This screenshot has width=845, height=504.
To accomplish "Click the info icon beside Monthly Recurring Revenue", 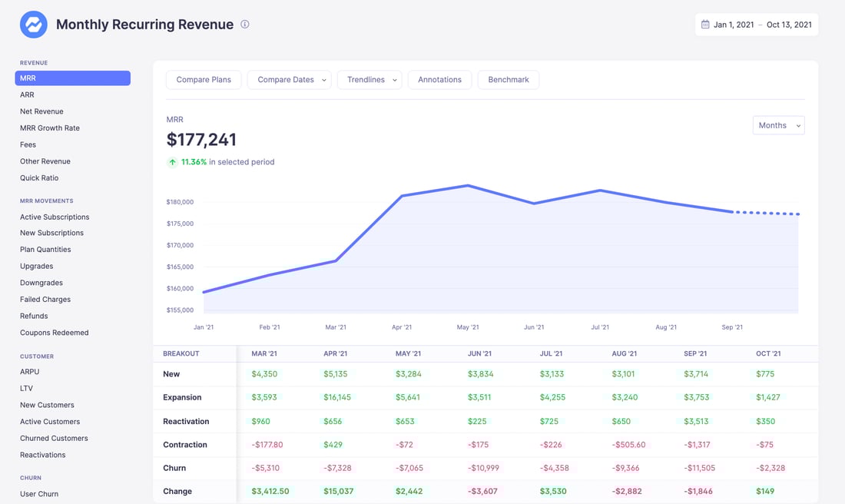I will click(x=244, y=24).
